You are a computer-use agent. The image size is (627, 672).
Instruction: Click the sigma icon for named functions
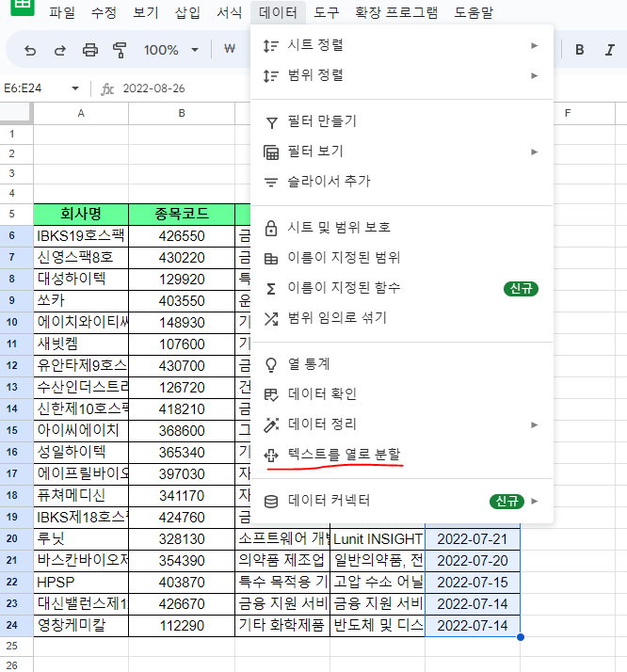coord(271,289)
